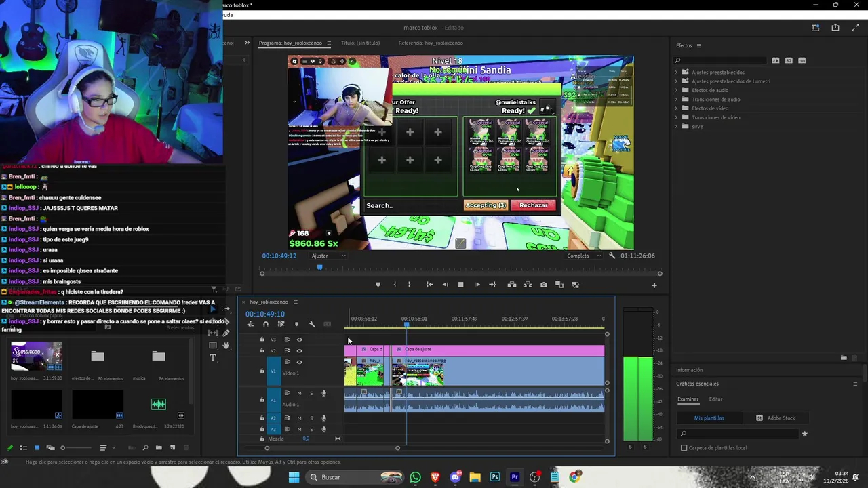Select the Pen tool

point(226,333)
